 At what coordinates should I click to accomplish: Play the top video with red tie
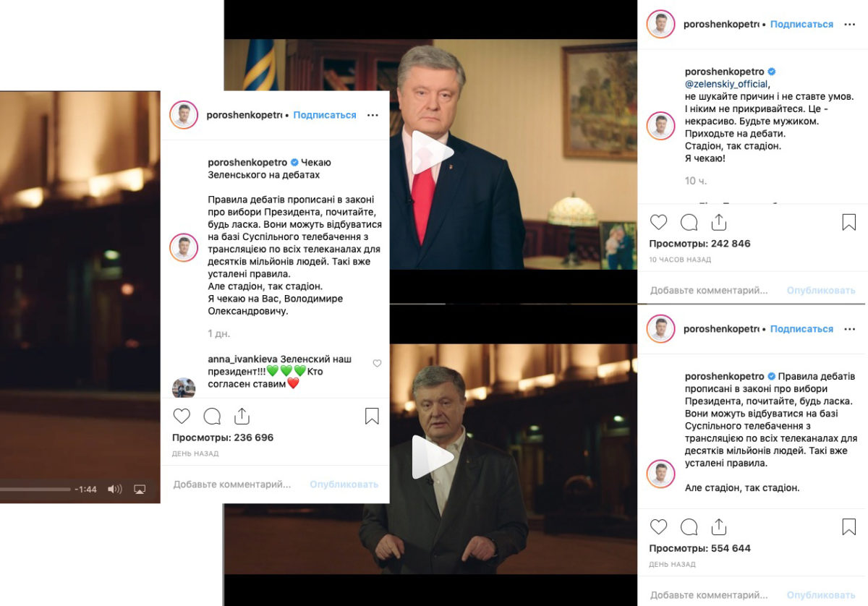(x=432, y=153)
